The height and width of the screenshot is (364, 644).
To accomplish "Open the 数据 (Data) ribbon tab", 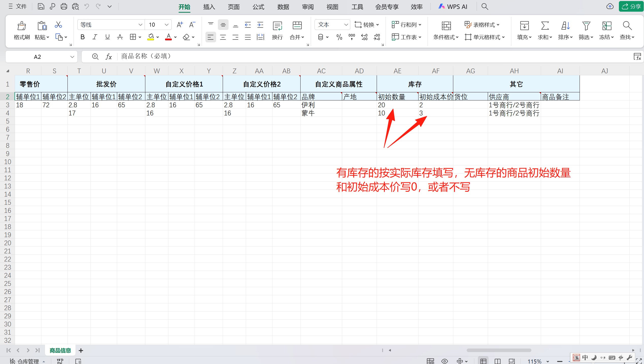I will (283, 7).
